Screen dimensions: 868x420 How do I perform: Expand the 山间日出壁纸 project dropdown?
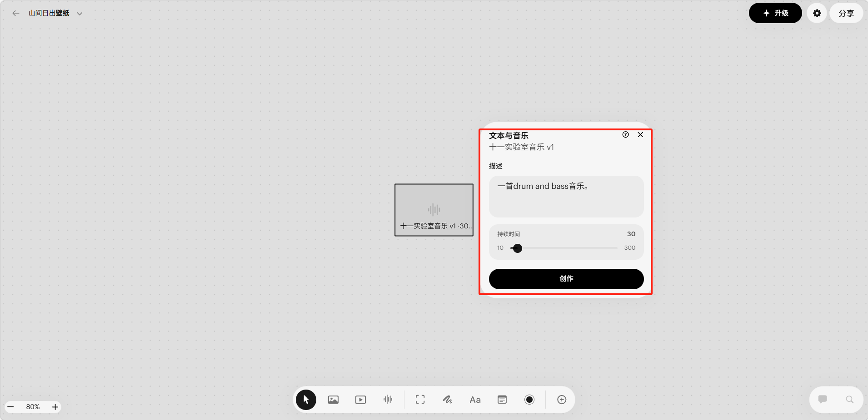coord(80,14)
